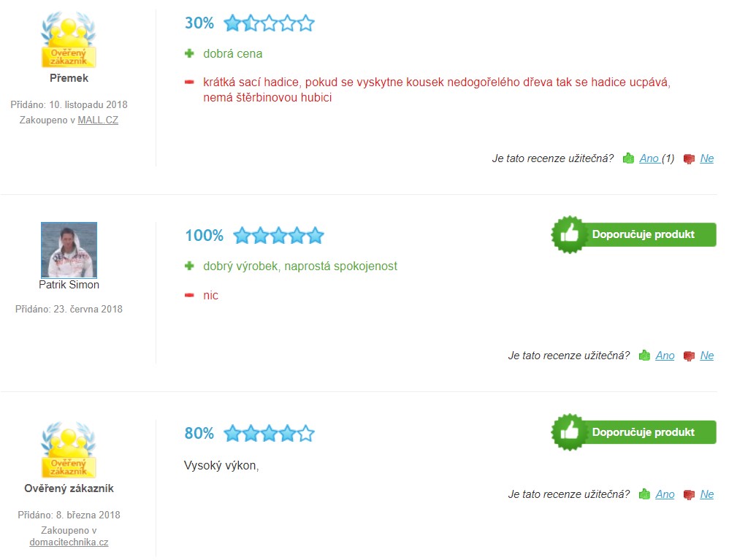Click thumbs-down icon on the 80% review
The width and height of the screenshot is (729, 560).
[689, 494]
